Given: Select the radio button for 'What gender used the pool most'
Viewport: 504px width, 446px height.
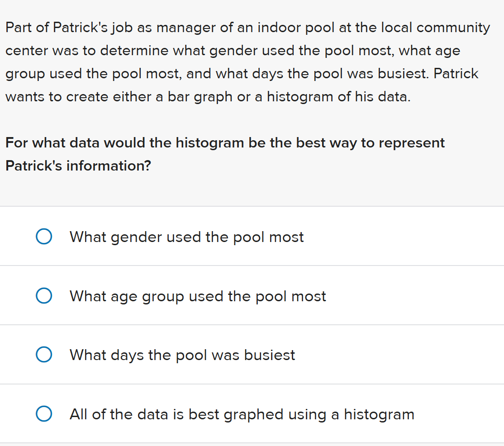Looking at the screenshot, I should pyautogui.click(x=44, y=236).
